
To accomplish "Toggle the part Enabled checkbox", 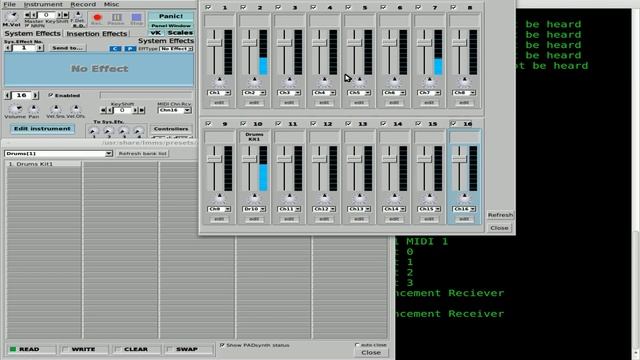I will coord(51,95).
